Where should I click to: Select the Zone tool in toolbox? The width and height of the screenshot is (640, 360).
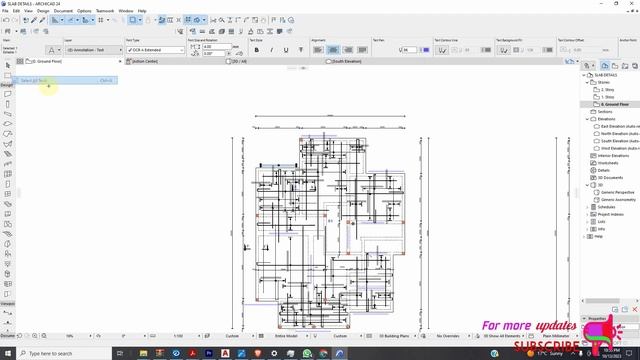click(7, 224)
